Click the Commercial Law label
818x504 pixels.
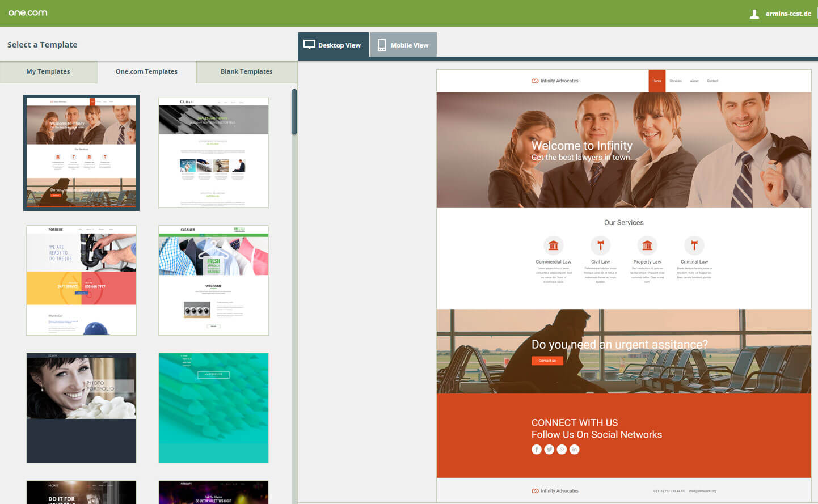click(554, 262)
